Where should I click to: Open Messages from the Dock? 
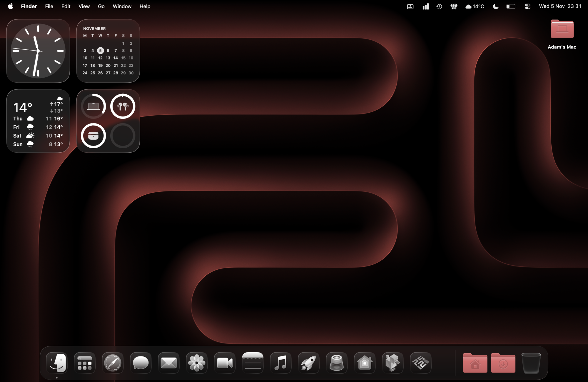pos(141,363)
